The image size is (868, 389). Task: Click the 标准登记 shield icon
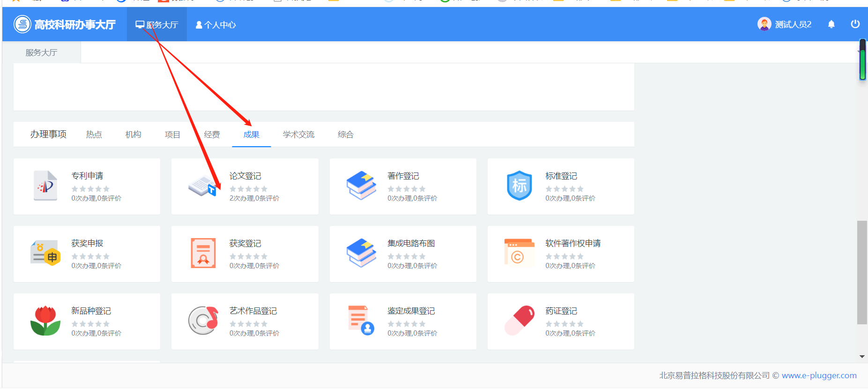(x=519, y=186)
